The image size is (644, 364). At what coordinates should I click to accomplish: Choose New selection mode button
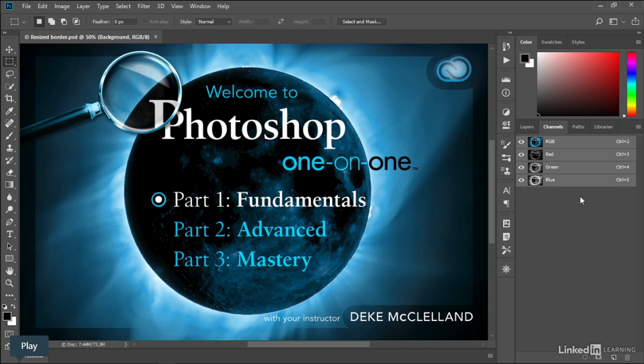[39, 22]
